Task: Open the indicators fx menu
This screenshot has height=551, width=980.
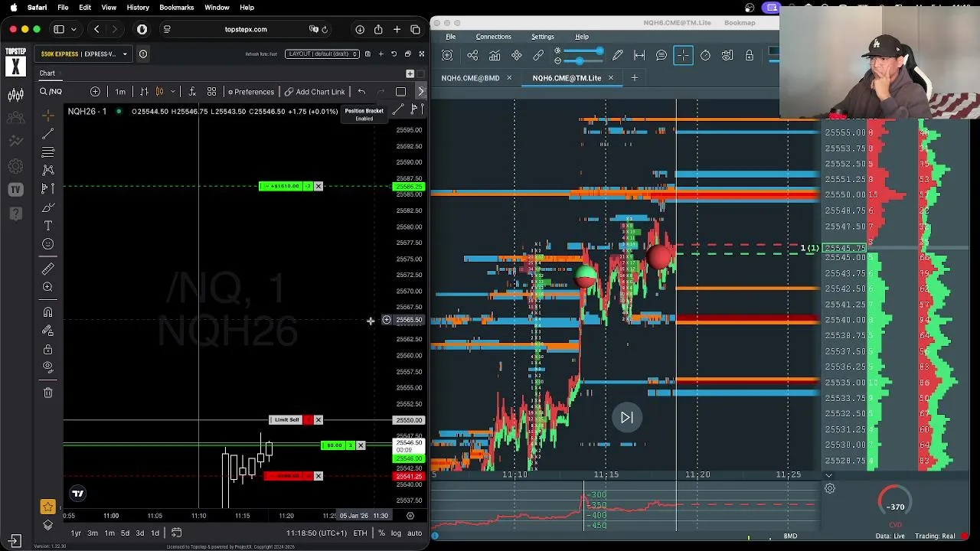Action: click(x=192, y=92)
